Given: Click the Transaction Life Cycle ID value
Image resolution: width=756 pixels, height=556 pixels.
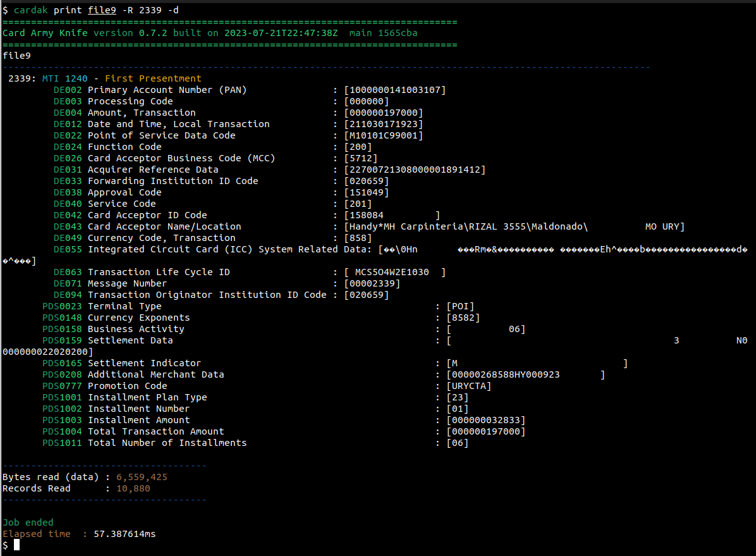Looking at the screenshot, I should click(395, 272).
